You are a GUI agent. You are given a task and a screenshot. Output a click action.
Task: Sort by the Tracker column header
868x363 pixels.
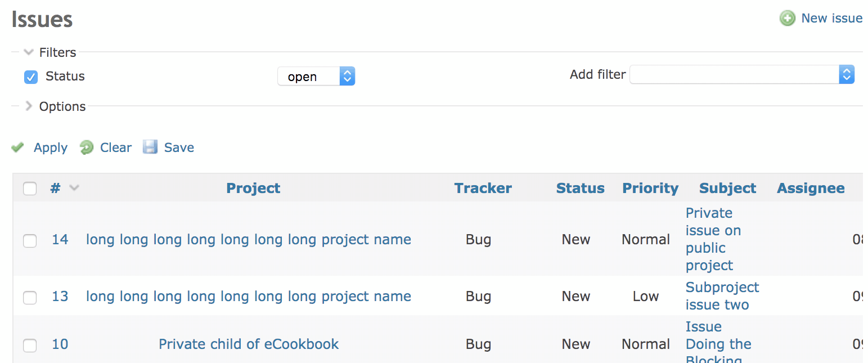(x=483, y=188)
